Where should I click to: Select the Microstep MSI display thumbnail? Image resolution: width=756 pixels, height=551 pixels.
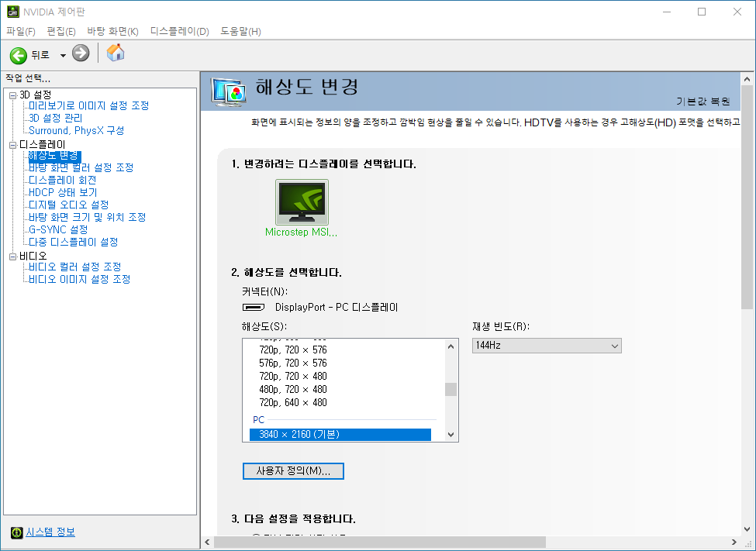point(302,202)
